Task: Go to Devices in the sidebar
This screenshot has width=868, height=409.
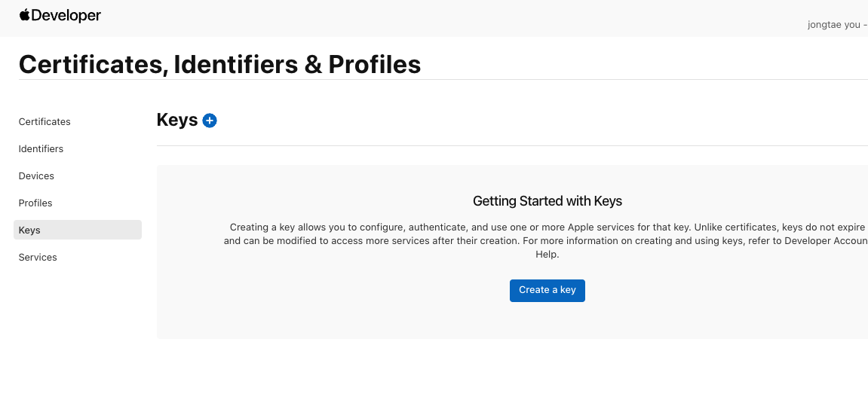Action: tap(36, 176)
